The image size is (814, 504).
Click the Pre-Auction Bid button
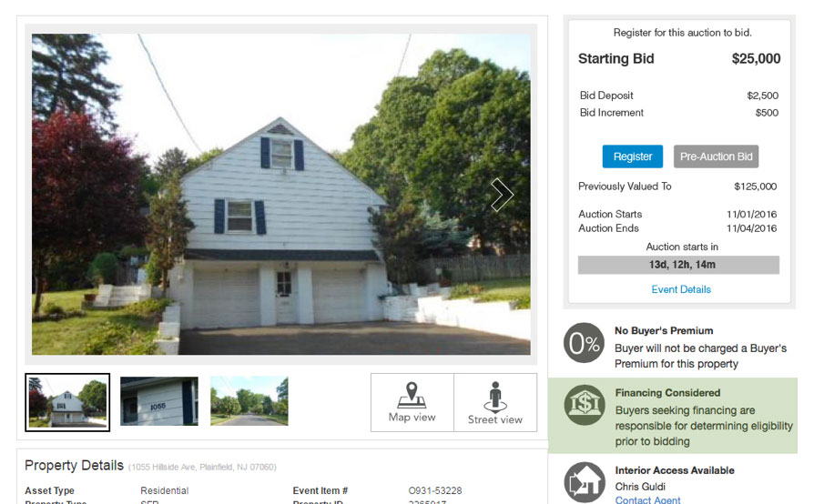point(716,156)
